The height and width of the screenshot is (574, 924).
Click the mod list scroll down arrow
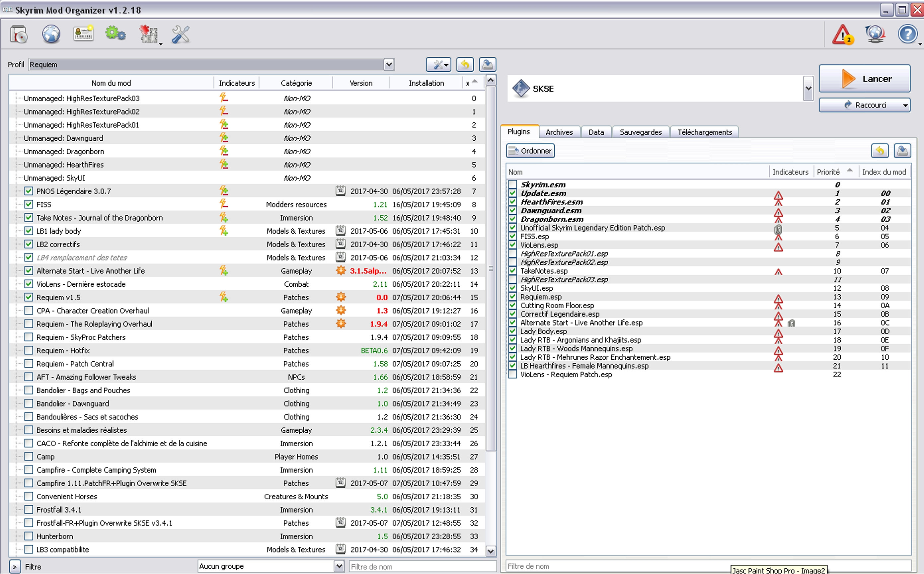(491, 551)
